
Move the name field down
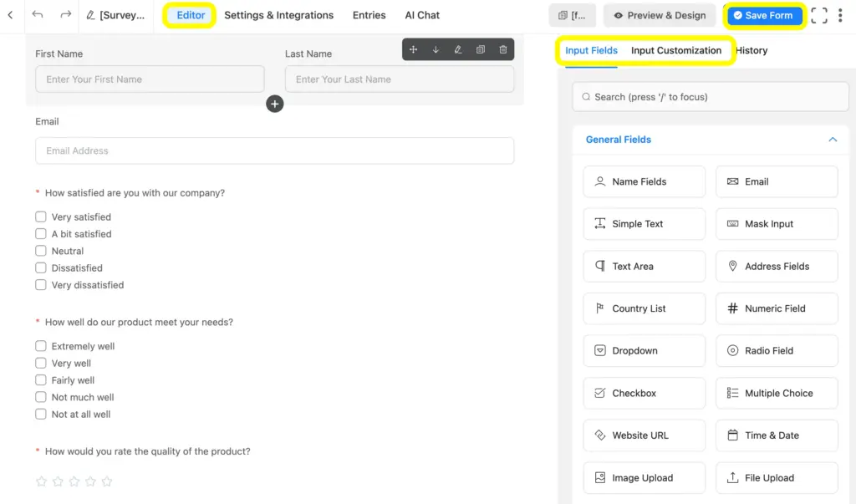click(x=436, y=49)
